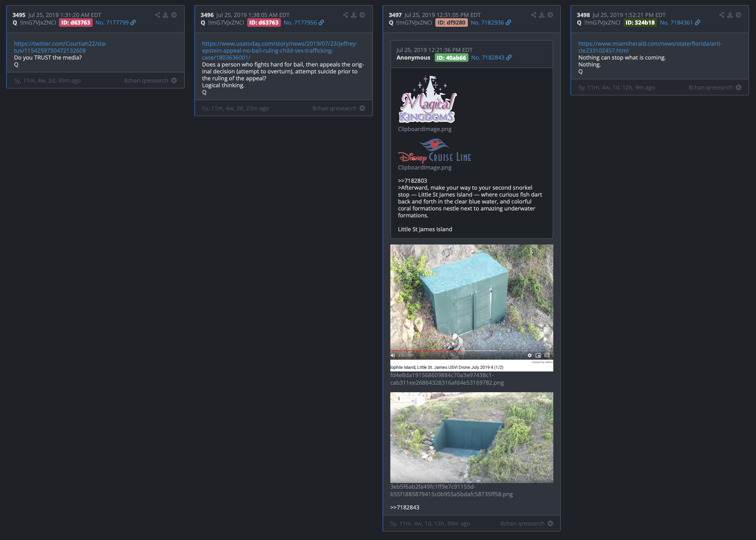Click the share icon on post 3498
The image size is (756, 540).
pyautogui.click(x=722, y=15)
